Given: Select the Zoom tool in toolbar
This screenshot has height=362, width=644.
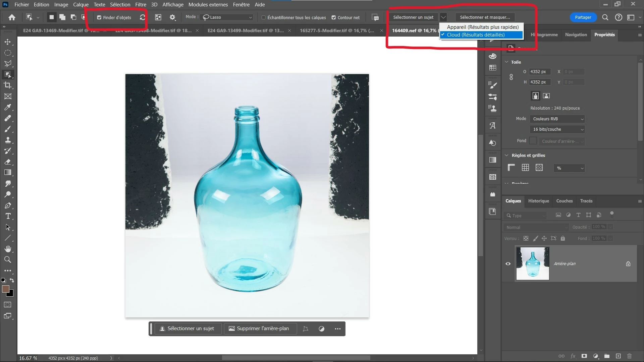Looking at the screenshot, I should (7, 260).
